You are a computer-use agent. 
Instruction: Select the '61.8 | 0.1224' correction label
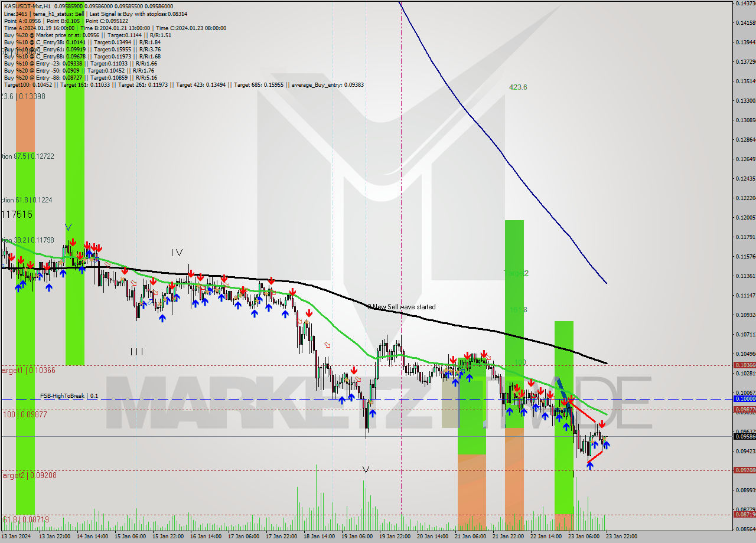[x=26, y=200]
